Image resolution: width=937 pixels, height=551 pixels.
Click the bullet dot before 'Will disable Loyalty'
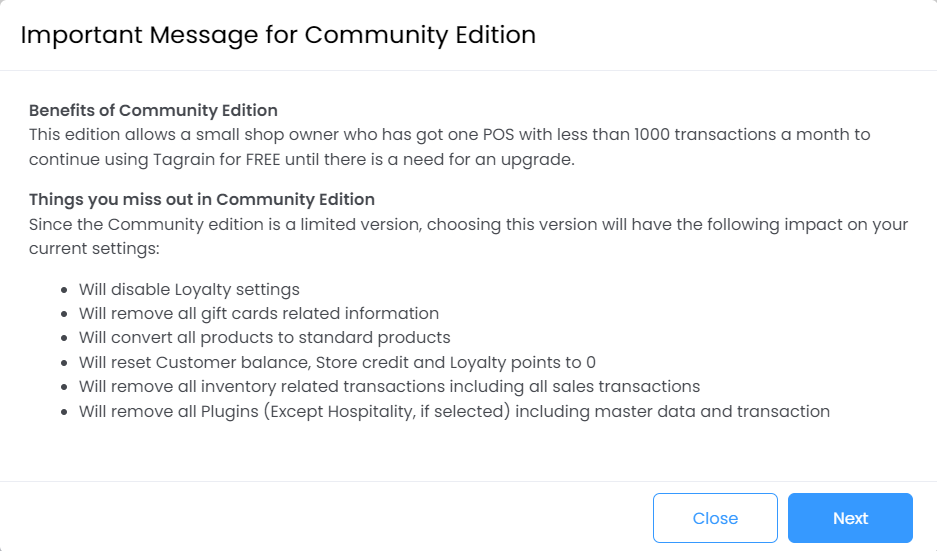(x=65, y=291)
